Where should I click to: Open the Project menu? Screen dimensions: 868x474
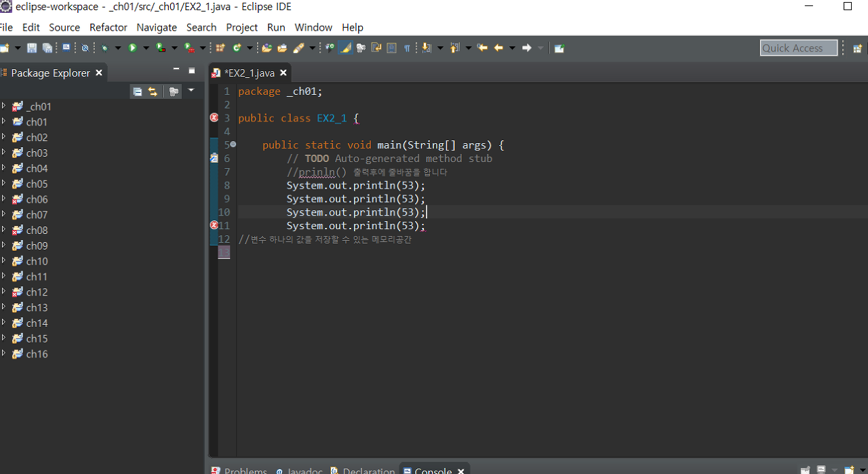tap(242, 27)
